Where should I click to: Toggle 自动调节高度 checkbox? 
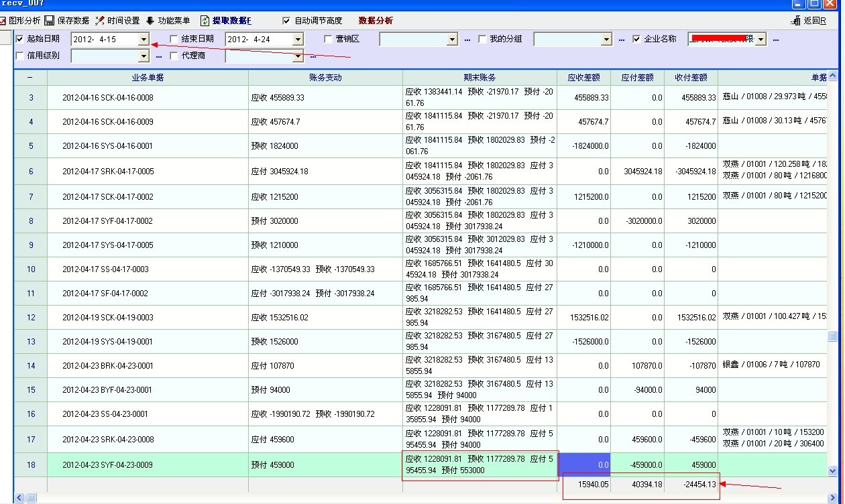(x=287, y=21)
